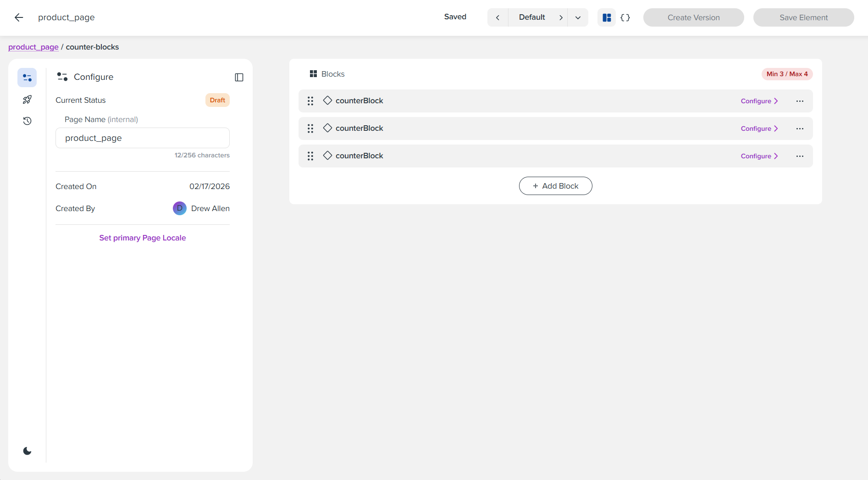
Task: Click Drew Allen's avatar swatch
Action: pyautogui.click(x=179, y=208)
